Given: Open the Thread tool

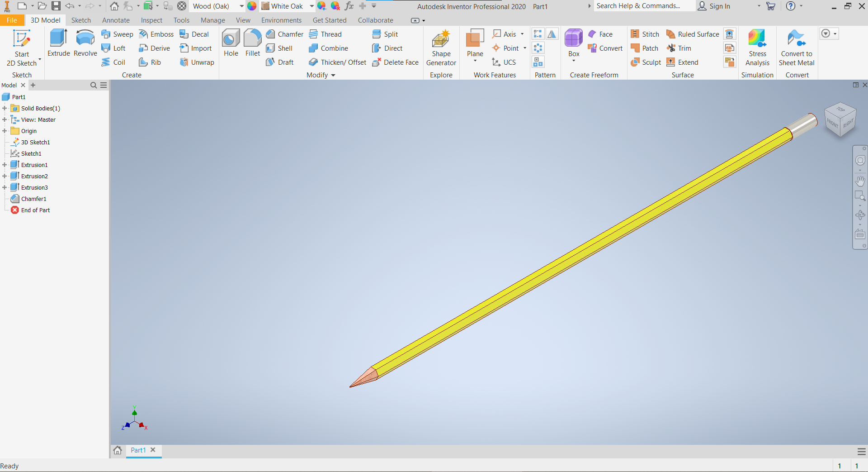Looking at the screenshot, I should [x=325, y=34].
